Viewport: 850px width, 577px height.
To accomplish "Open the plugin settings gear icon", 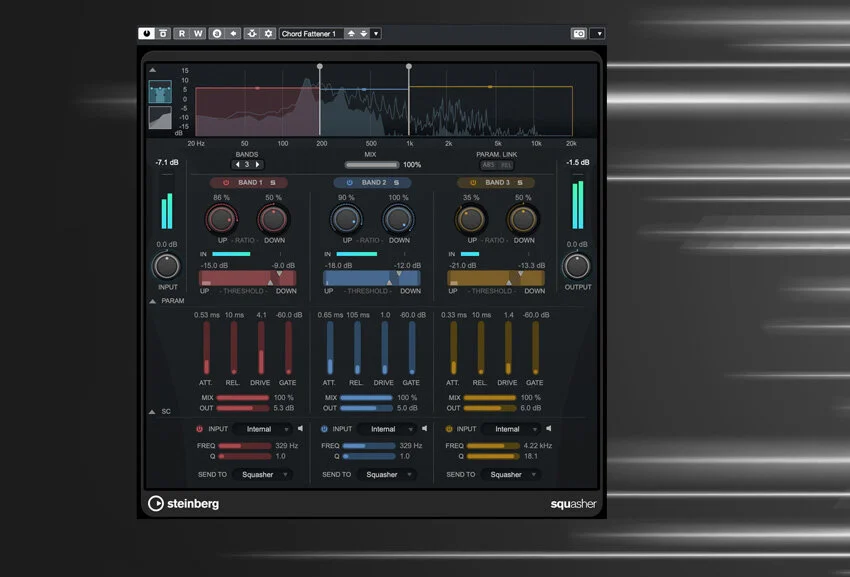I will pyautogui.click(x=268, y=34).
